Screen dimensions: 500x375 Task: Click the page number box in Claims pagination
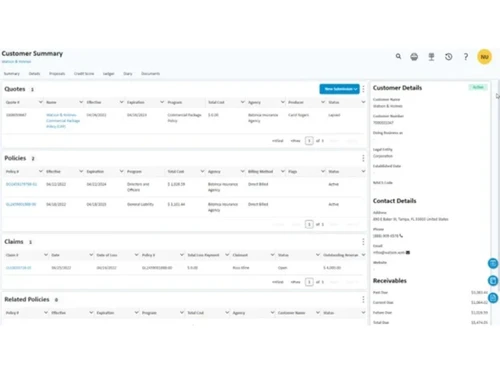pos(309,282)
